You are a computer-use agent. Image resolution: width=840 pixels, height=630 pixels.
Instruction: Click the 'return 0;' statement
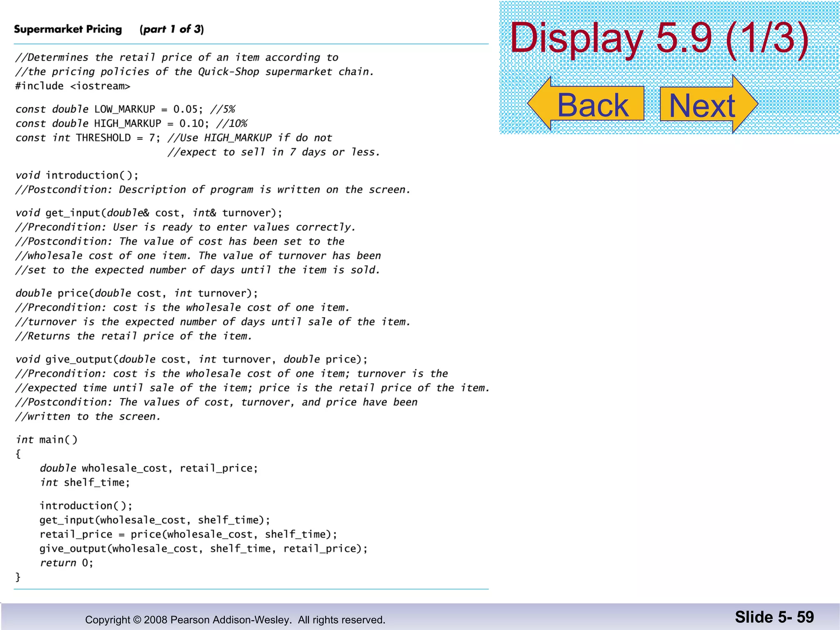pyautogui.click(x=67, y=563)
